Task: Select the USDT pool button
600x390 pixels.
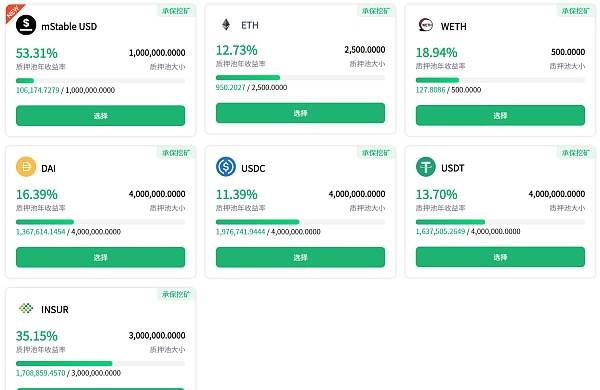Action: coord(500,257)
